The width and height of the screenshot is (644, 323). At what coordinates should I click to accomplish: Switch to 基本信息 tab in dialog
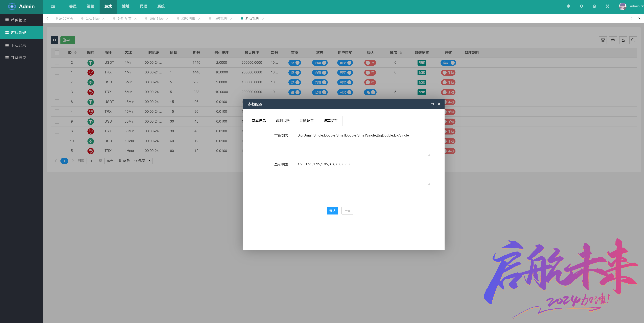(x=259, y=121)
